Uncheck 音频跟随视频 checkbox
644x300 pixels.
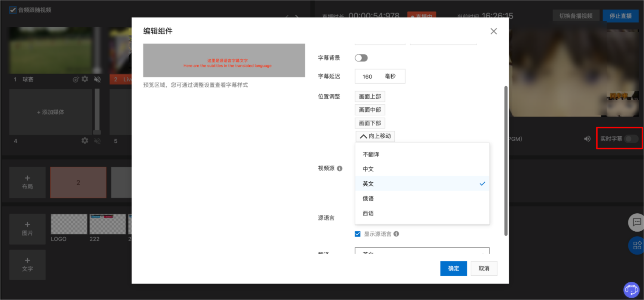tap(13, 10)
